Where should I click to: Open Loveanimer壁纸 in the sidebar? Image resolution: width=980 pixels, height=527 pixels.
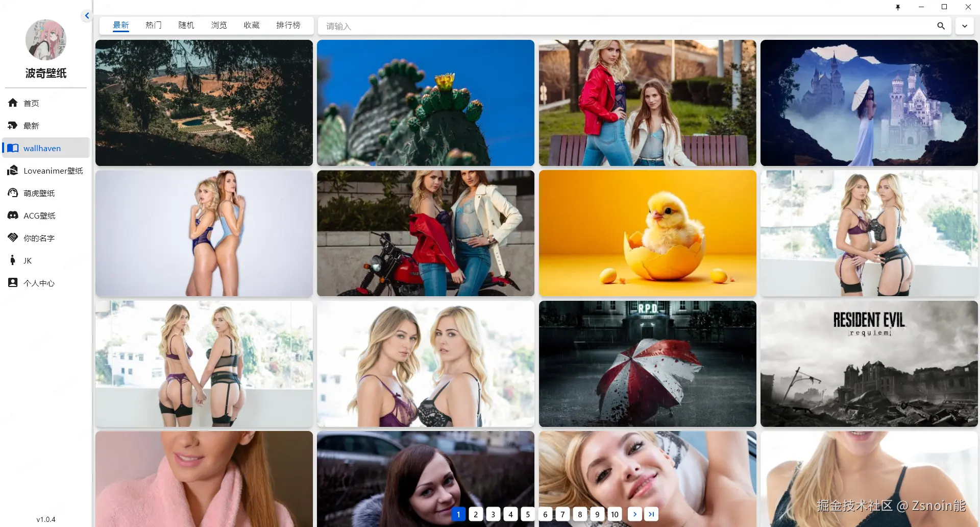click(46, 171)
